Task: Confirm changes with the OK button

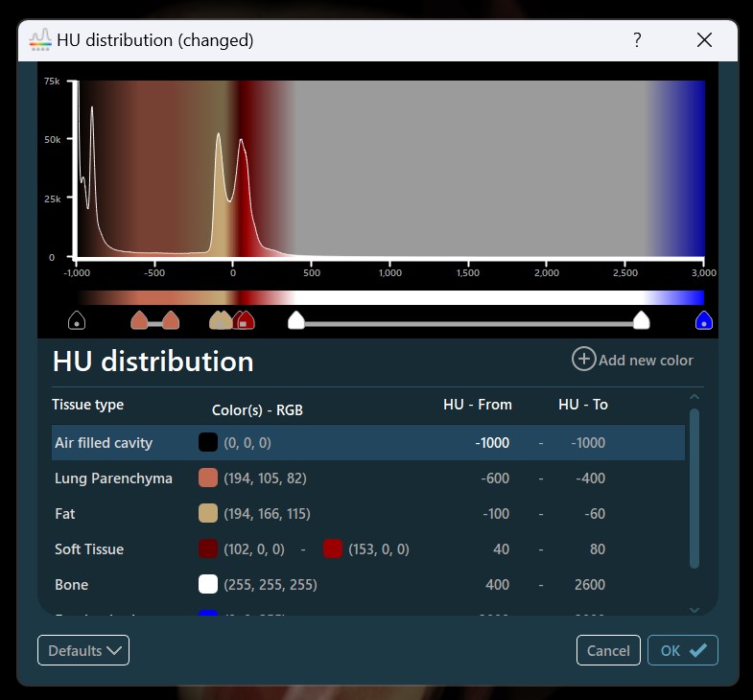Action: [x=682, y=650]
